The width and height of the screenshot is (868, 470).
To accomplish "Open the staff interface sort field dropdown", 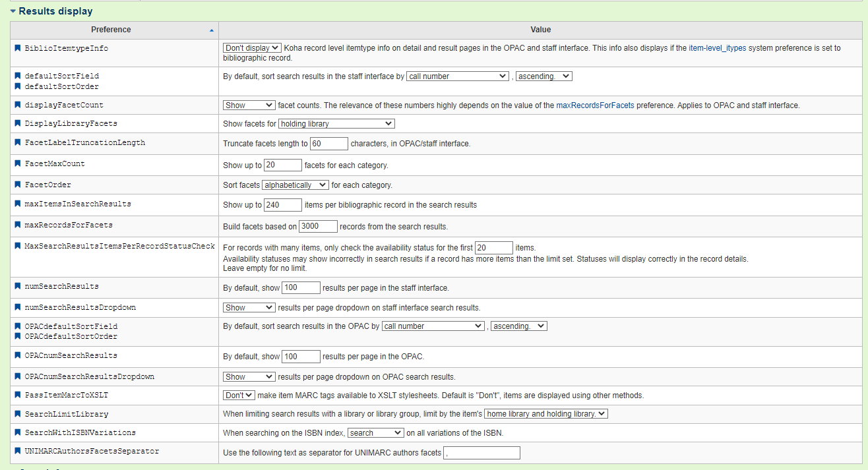I will (x=457, y=76).
